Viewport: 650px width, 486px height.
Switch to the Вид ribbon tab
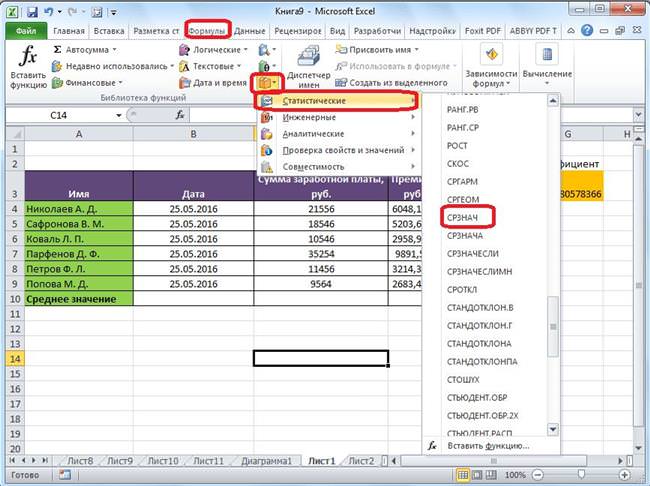(337, 31)
